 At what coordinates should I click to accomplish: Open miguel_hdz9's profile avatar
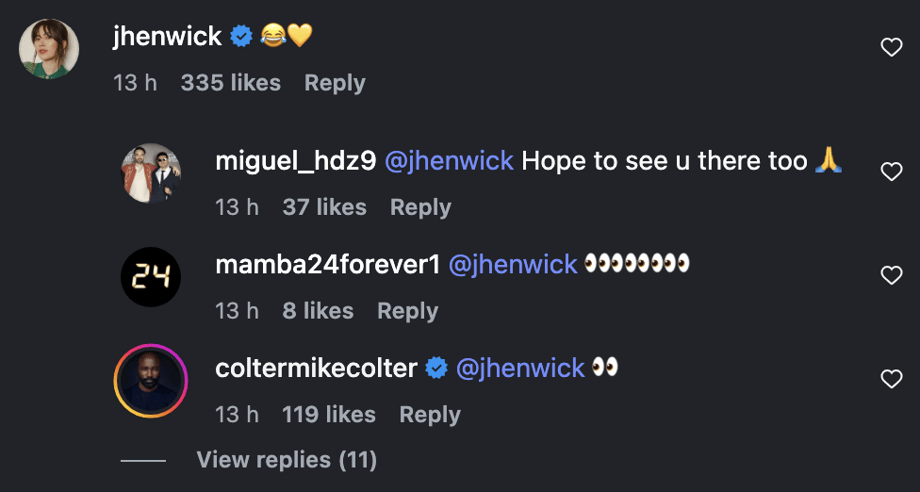click(x=151, y=173)
